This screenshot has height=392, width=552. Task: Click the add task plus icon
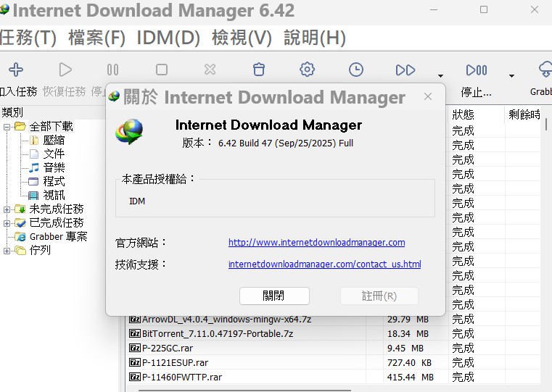tap(15, 70)
